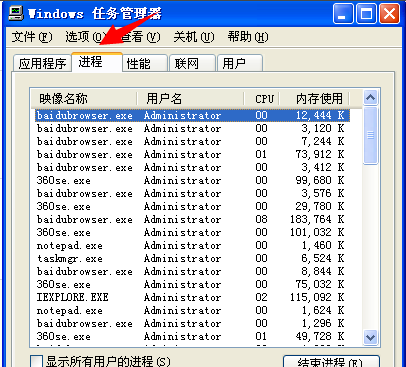The height and width of the screenshot is (367, 406).
Task: Click the 115,092 K memory value
Action: coord(317,297)
